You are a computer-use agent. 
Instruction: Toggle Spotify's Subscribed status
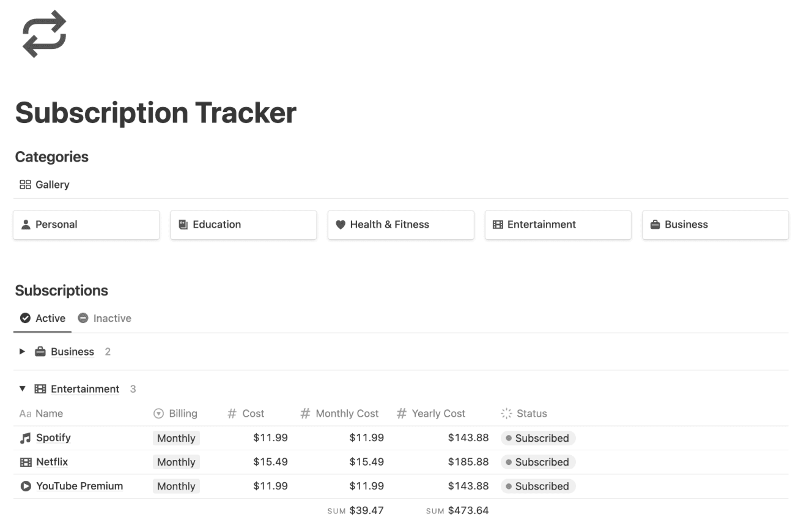tap(538, 437)
